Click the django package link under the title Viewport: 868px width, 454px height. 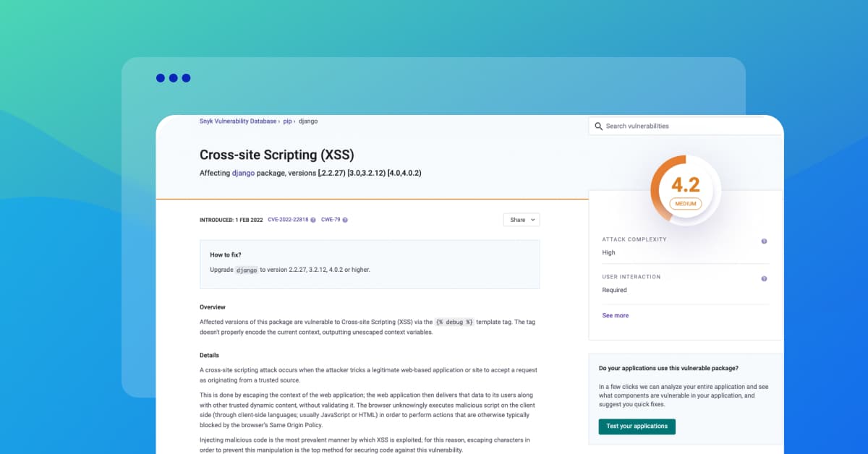(243, 173)
